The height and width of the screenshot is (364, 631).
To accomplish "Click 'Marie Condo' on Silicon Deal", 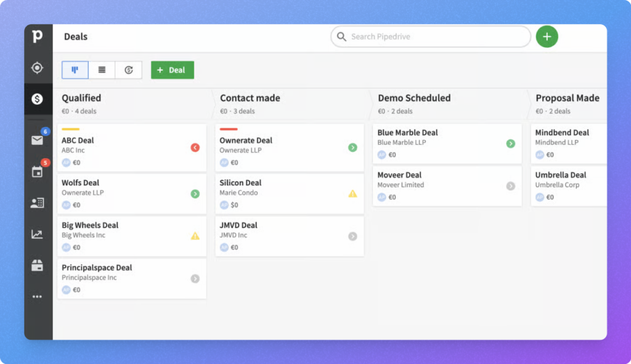I will click(238, 193).
